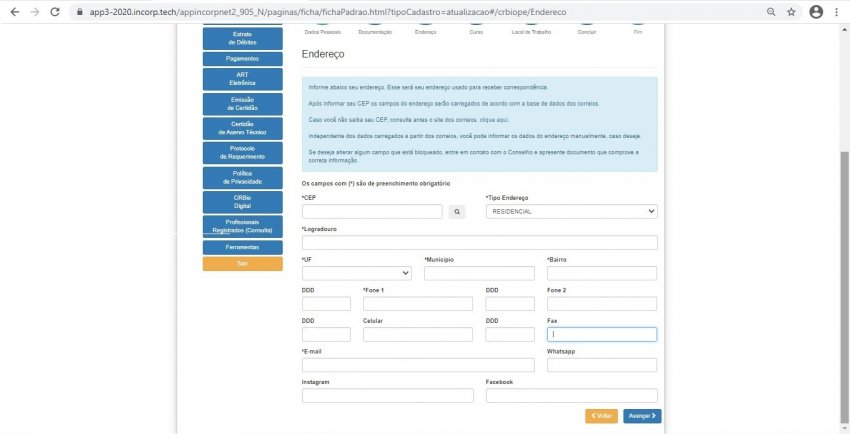Screen dimensions: 850x434
Task: Open Extrato de Débitos menu
Action: click(242, 38)
